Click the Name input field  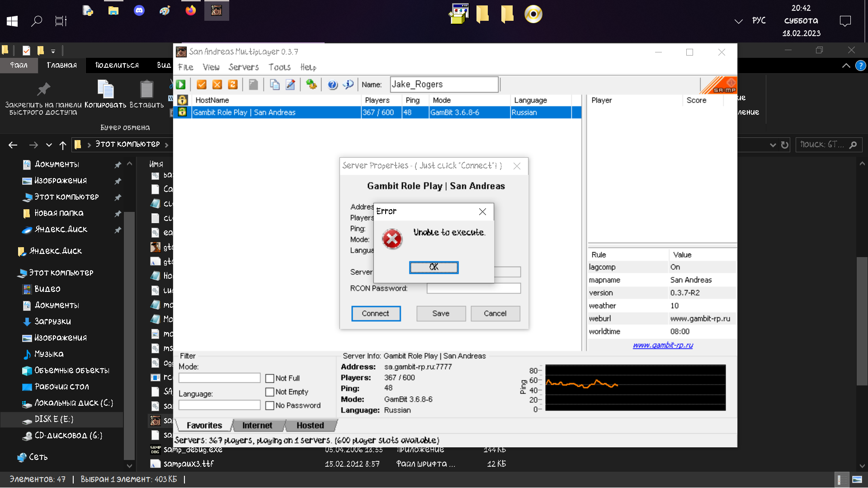[444, 84]
